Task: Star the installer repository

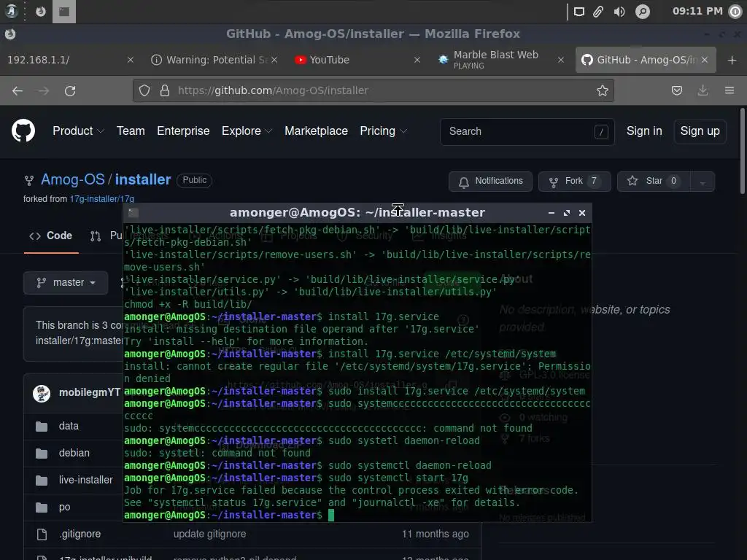Action: [x=654, y=182]
